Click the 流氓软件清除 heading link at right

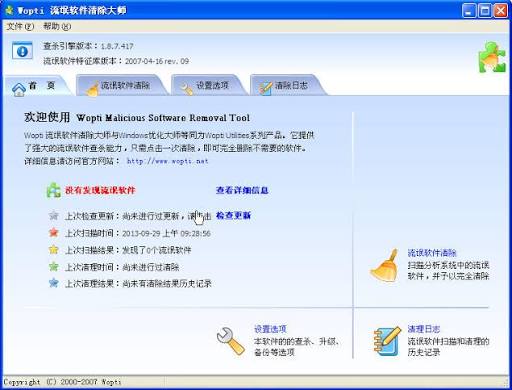[432, 253]
